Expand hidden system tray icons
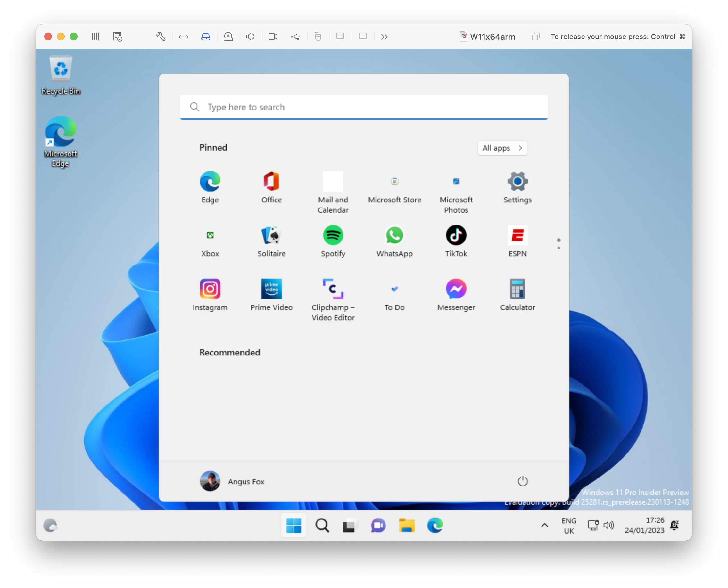The image size is (728, 588). 544,525
